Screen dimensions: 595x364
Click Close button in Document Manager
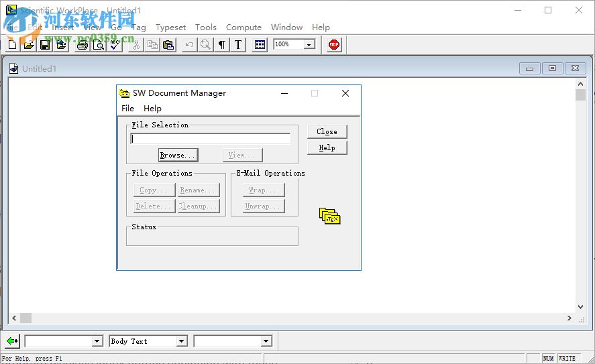327,131
